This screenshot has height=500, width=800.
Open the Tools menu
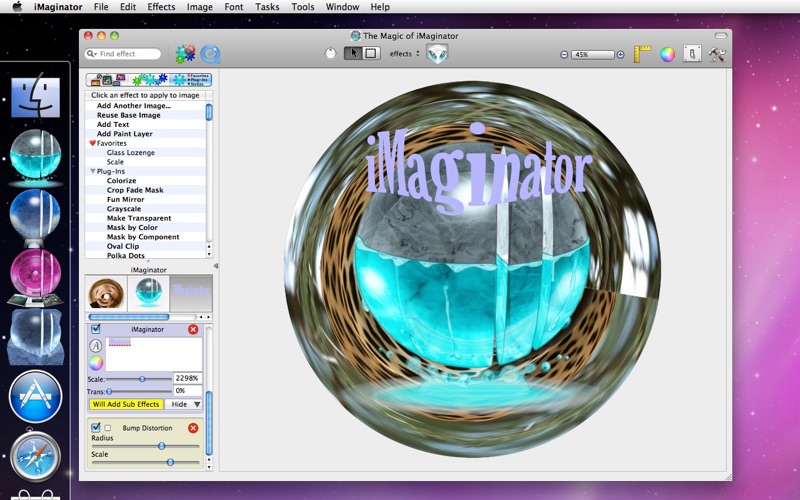(303, 7)
